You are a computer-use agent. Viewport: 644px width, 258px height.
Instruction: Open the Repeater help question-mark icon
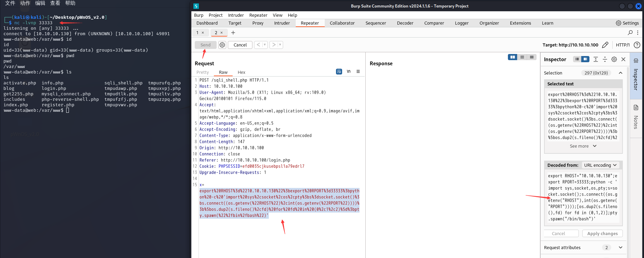tap(637, 45)
